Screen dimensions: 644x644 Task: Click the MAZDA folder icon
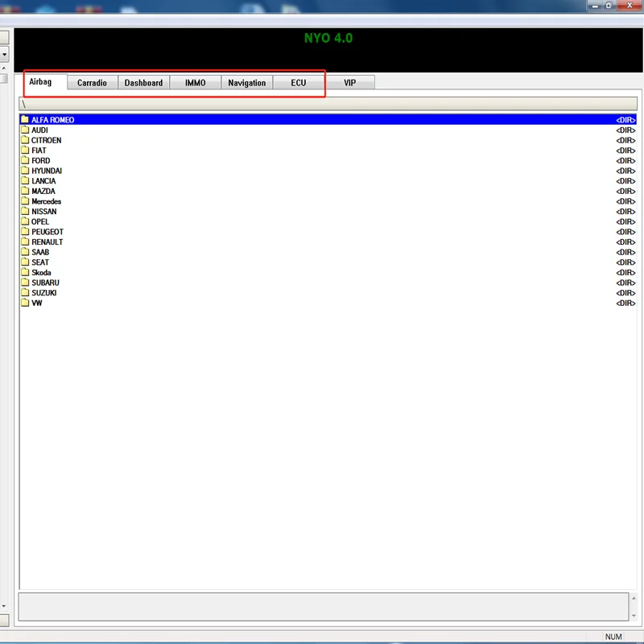point(25,191)
